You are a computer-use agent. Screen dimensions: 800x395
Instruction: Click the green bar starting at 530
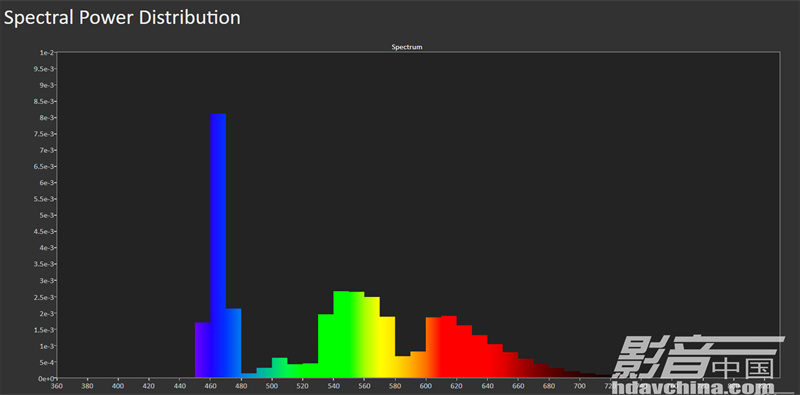click(326, 346)
